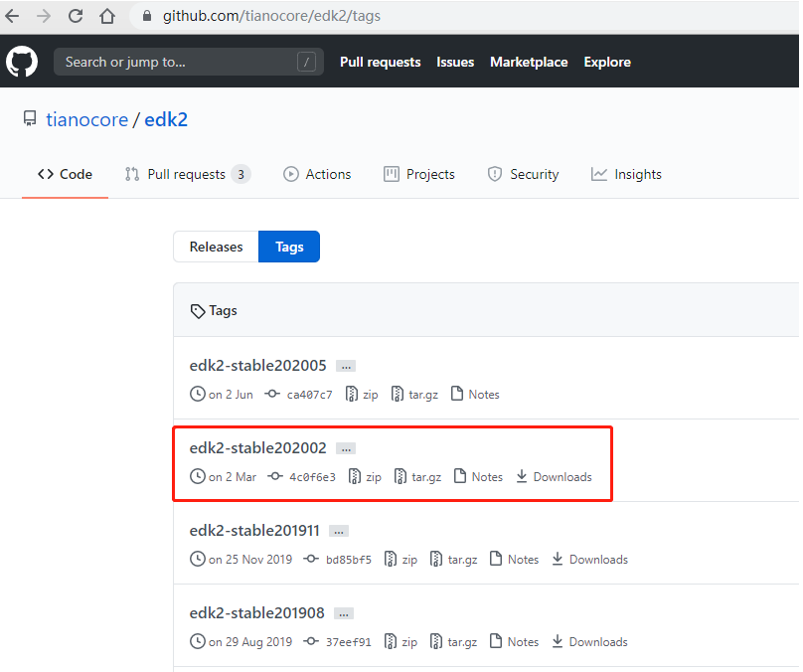This screenshot has height=672, width=803.
Task: Select the Releases toggle button
Action: pyautogui.click(x=216, y=247)
